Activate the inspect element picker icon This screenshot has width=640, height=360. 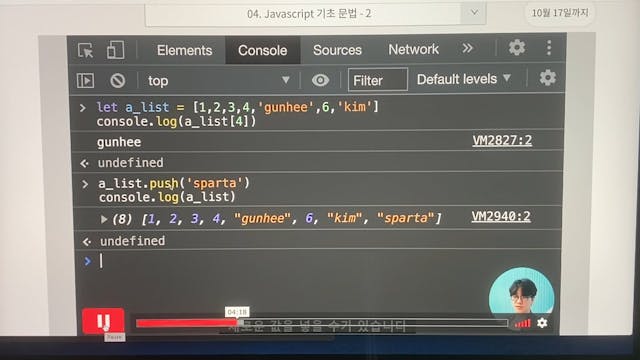(x=85, y=51)
